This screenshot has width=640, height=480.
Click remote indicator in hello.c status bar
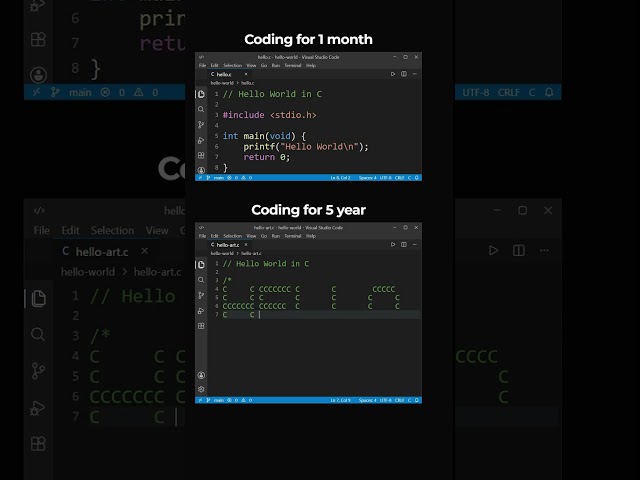200,178
